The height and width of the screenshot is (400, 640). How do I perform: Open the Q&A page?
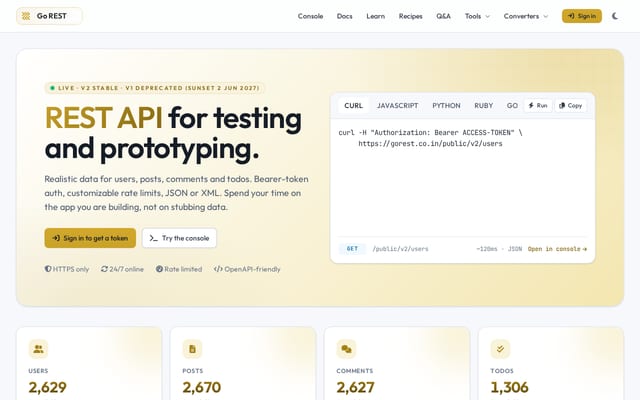point(443,16)
